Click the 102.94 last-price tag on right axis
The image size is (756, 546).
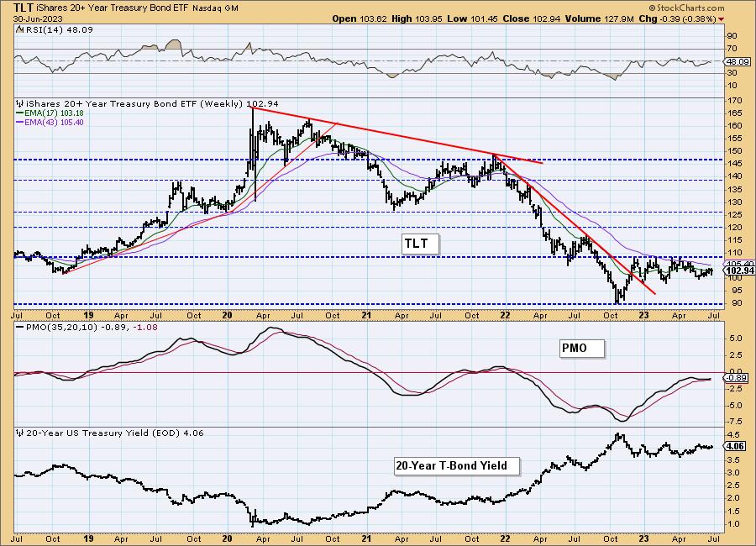pos(739,270)
